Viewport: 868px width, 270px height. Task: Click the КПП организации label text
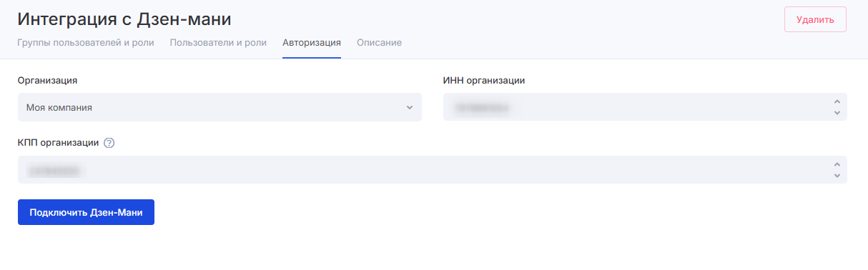(x=58, y=142)
